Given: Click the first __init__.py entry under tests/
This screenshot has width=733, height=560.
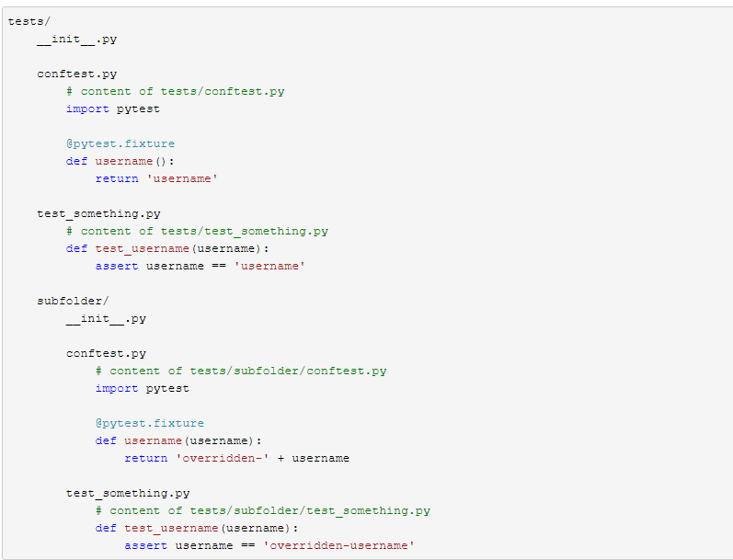Looking at the screenshot, I should (x=77, y=40).
